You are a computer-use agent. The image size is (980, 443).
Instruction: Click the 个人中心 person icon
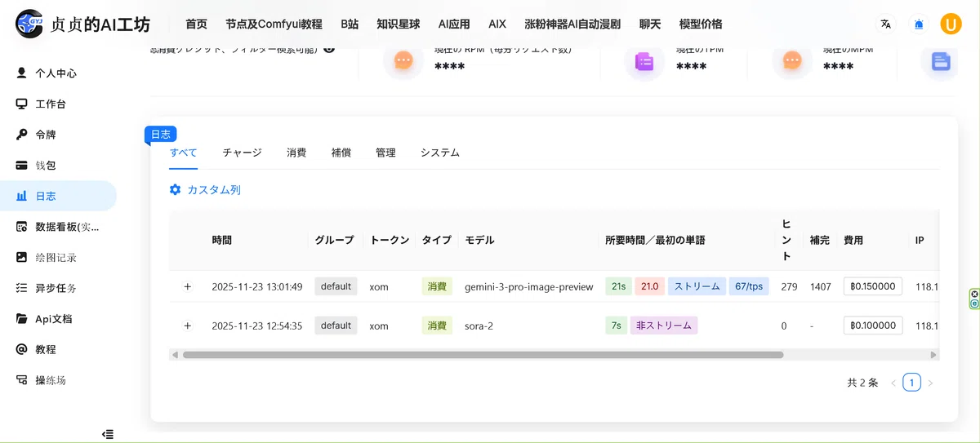click(x=22, y=73)
